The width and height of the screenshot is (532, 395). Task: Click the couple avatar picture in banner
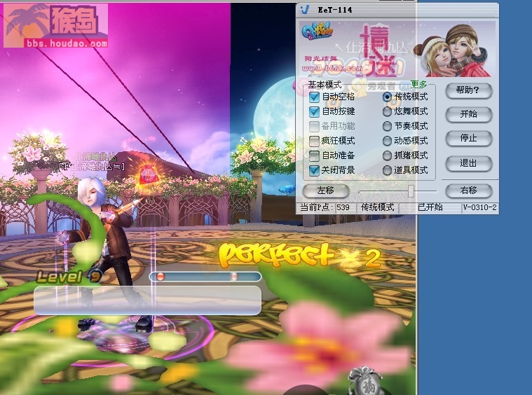pyautogui.click(x=453, y=50)
